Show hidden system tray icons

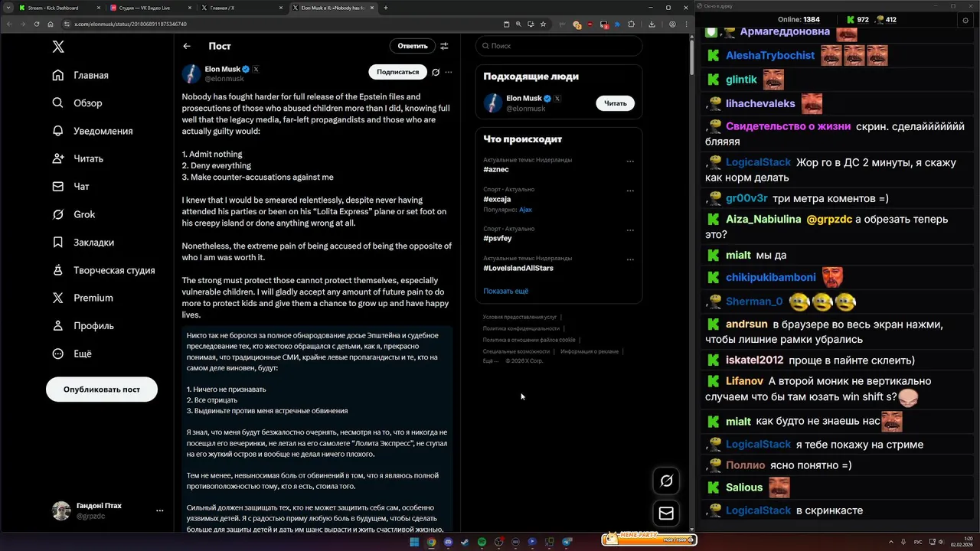tap(892, 542)
